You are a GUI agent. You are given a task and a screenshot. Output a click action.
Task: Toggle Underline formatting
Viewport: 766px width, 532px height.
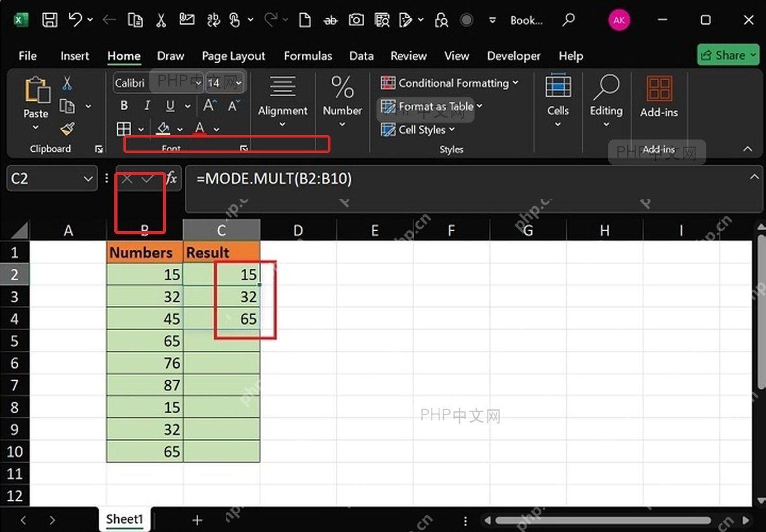[170, 105]
